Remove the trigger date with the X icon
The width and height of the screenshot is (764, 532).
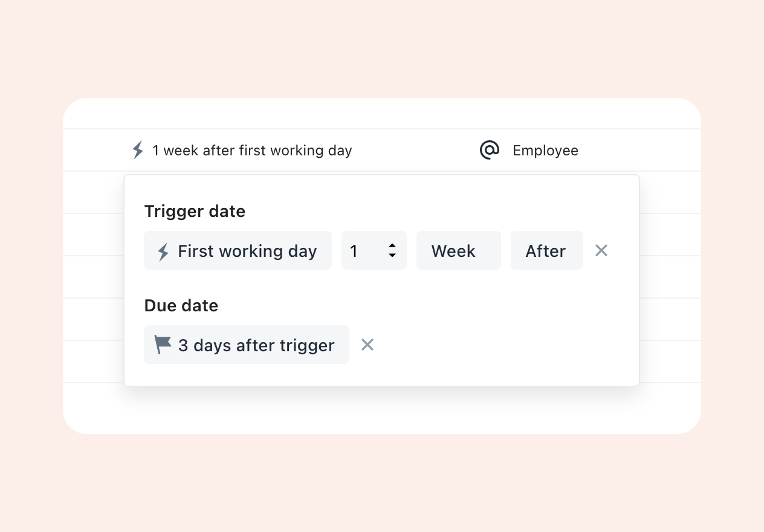[x=601, y=250]
